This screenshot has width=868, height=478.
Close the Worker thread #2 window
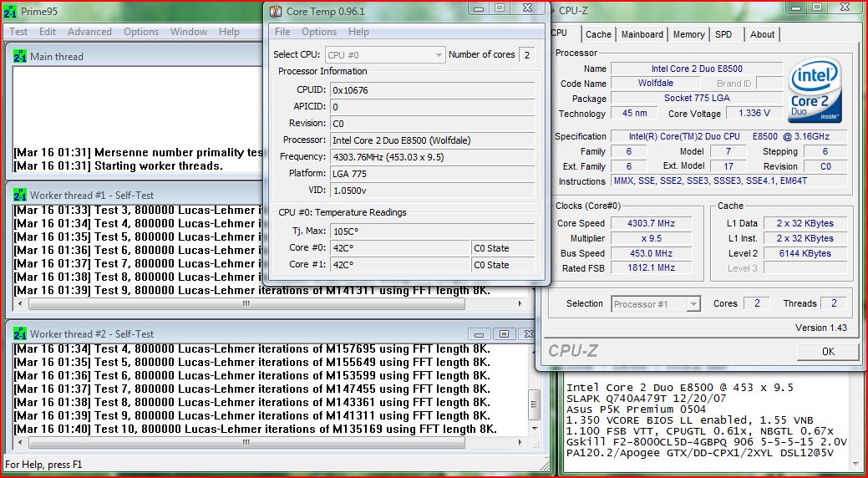coord(529,334)
